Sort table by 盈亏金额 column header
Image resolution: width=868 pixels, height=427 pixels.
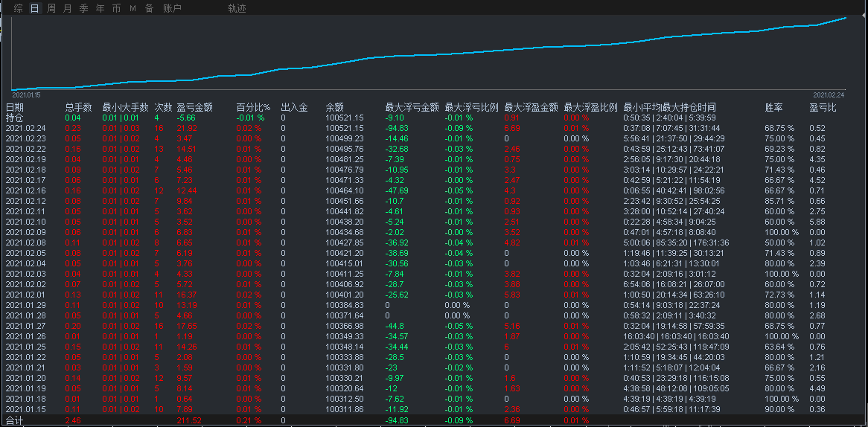point(195,107)
